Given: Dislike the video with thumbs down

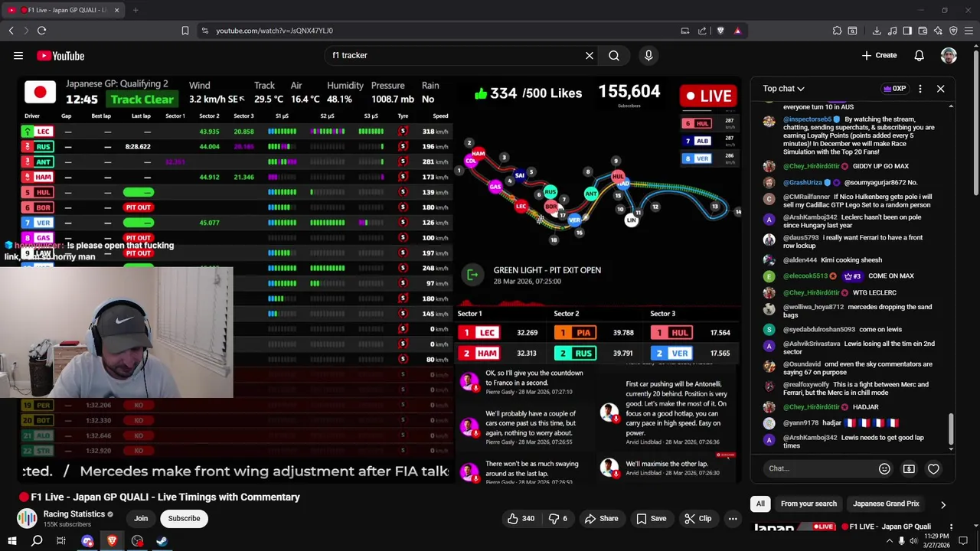Looking at the screenshot, I should tap(558, 518).
